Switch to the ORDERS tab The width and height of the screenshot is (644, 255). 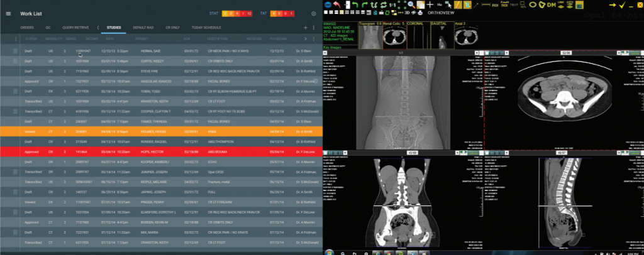[x=27, y=28]
